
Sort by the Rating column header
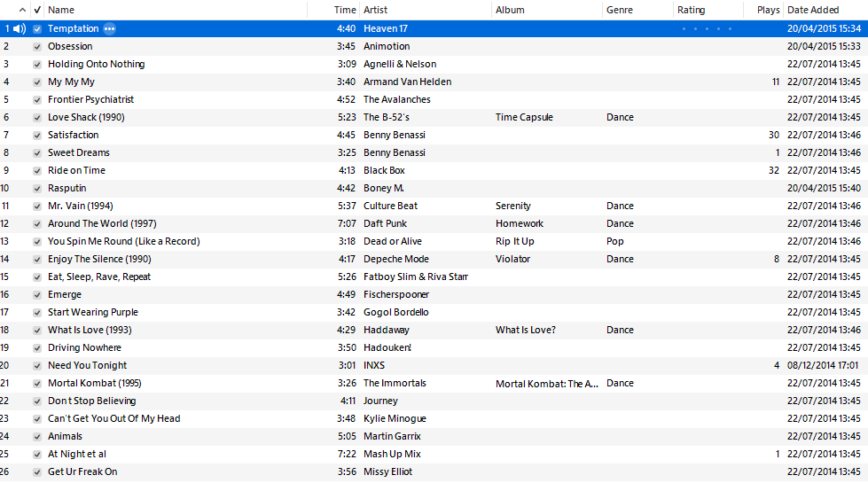[691, 10]
